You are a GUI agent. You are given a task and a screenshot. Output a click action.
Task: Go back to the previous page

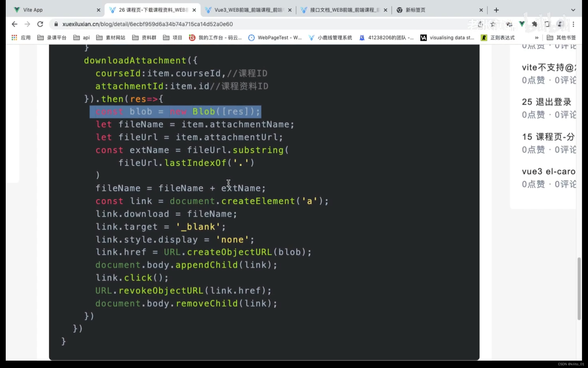click(14, 24)
